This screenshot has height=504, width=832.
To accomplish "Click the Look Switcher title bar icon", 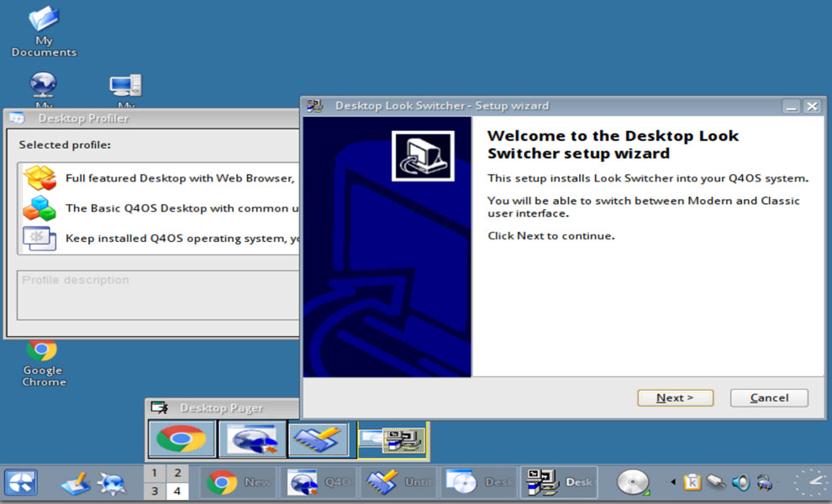I will [x=315, y=106].
